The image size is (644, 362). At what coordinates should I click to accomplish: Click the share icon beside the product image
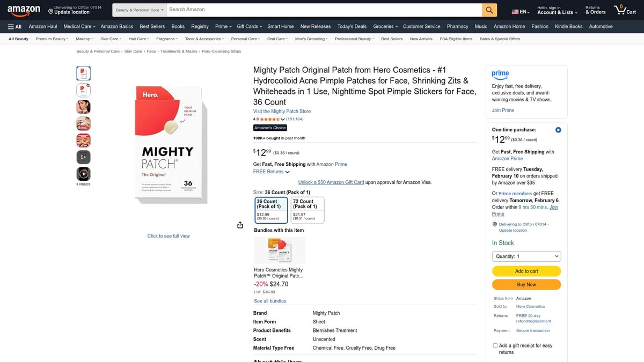click(x=240, y=225)
